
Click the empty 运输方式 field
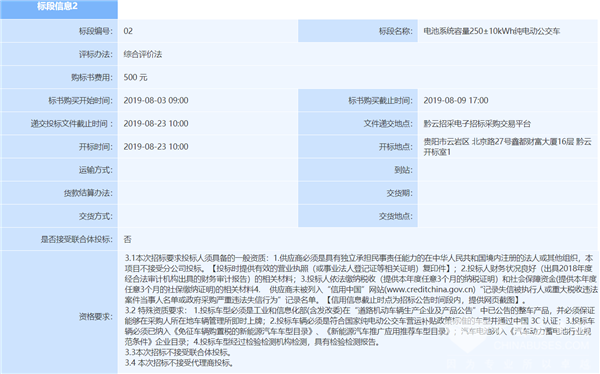tap(208, 170)
